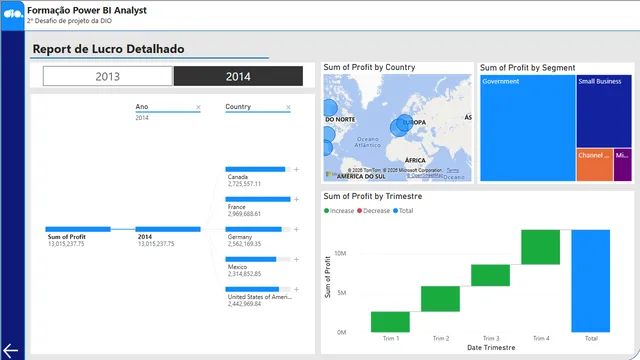640x360 pixels.
Task: Click the Government segment in treemap
Action: click(528, 128)
